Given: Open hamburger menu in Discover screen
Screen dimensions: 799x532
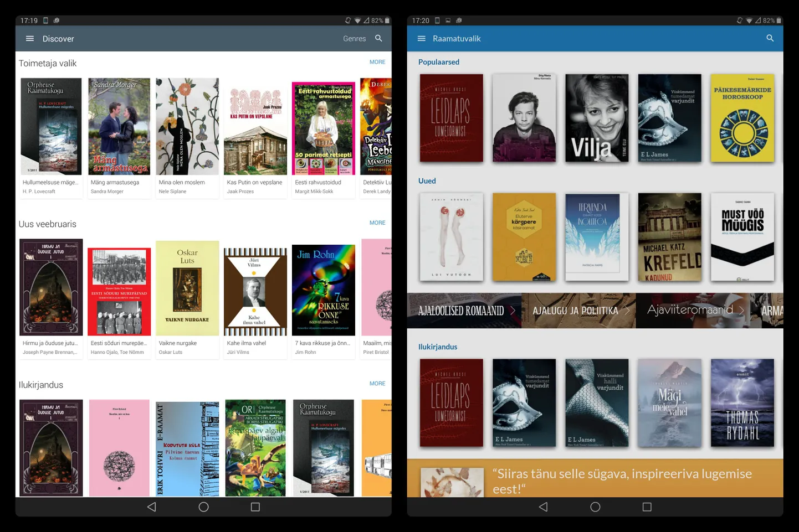Looking at the screenshot, I should point(30,39).
